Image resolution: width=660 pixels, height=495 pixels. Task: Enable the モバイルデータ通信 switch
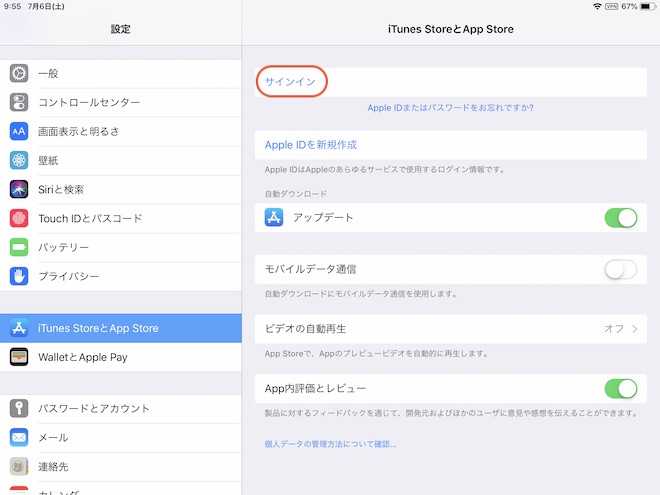coord(621,269)
